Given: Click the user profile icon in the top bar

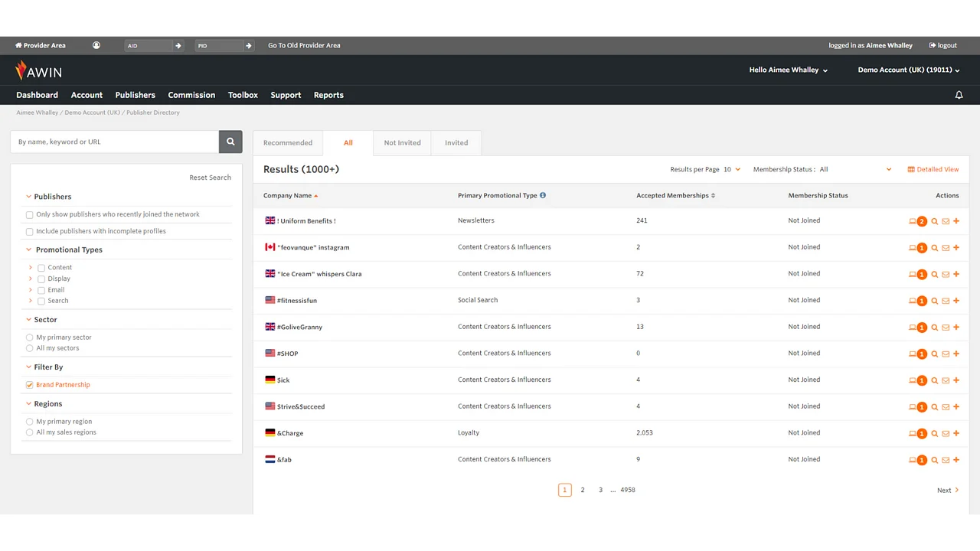Looking at the screenshot, I should pos(96,45).
